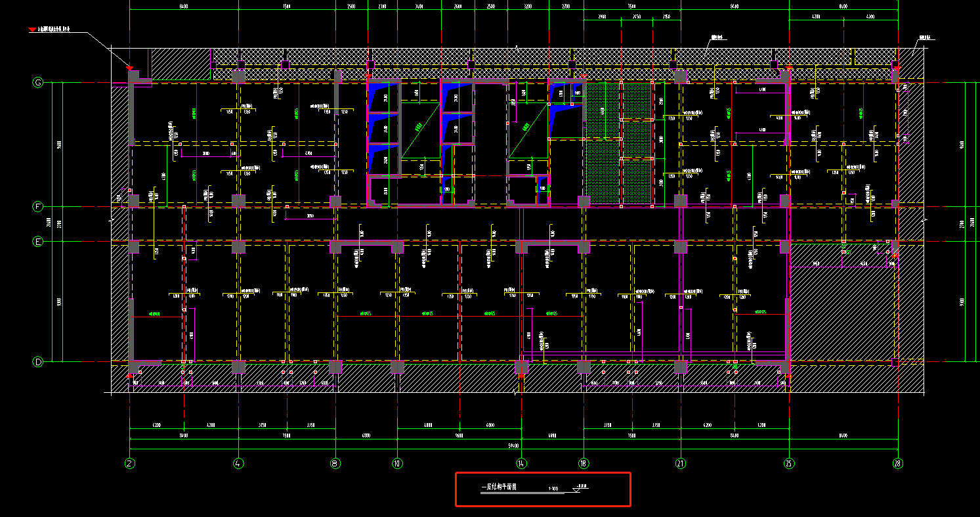Click the 1:100 scale text
Image resolution: width=980 pixels, height=517 pixels.
coord(553,489)
